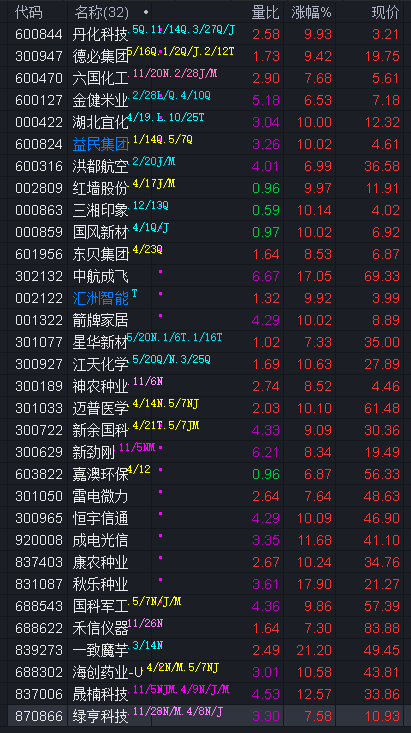Select stock 海创药业-U
Viewport: 411px width, 733px height.
pyautogui.click(x=108, y=672)
